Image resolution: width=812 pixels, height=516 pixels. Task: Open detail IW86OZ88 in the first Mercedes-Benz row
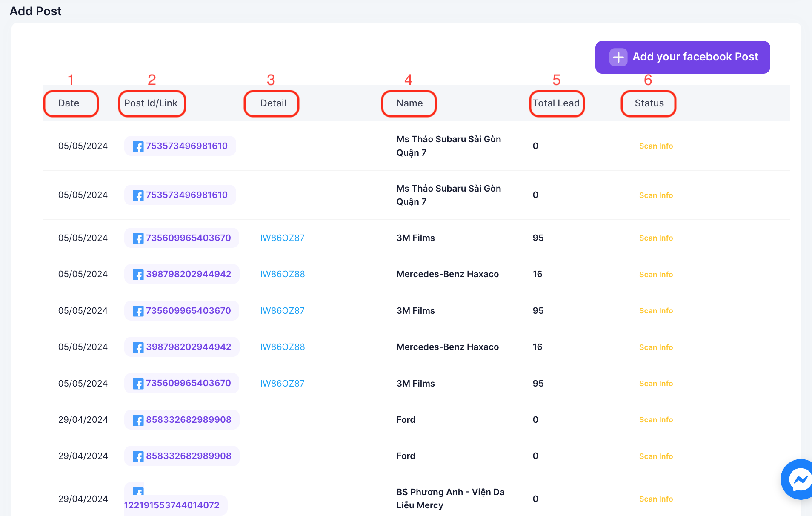[x=282, y=274]
